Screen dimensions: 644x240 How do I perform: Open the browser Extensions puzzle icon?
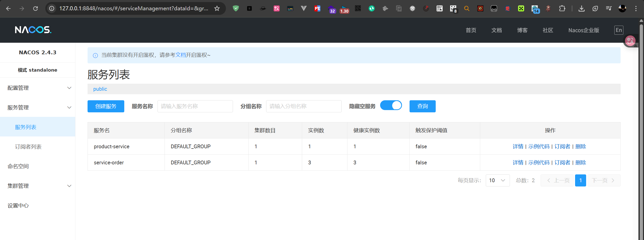pyautogui.click(x=562, y=9)
